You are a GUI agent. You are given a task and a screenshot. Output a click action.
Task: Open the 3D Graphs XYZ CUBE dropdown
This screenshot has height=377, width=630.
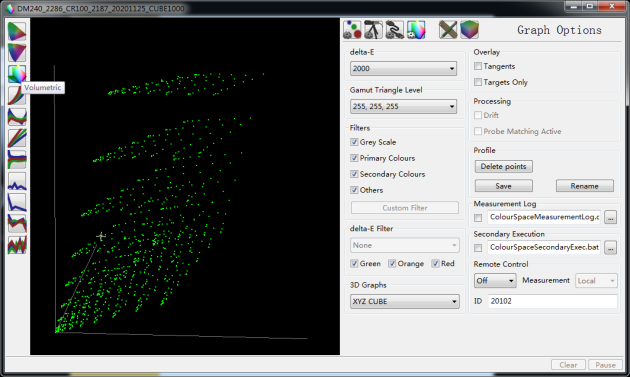(405, 301)
